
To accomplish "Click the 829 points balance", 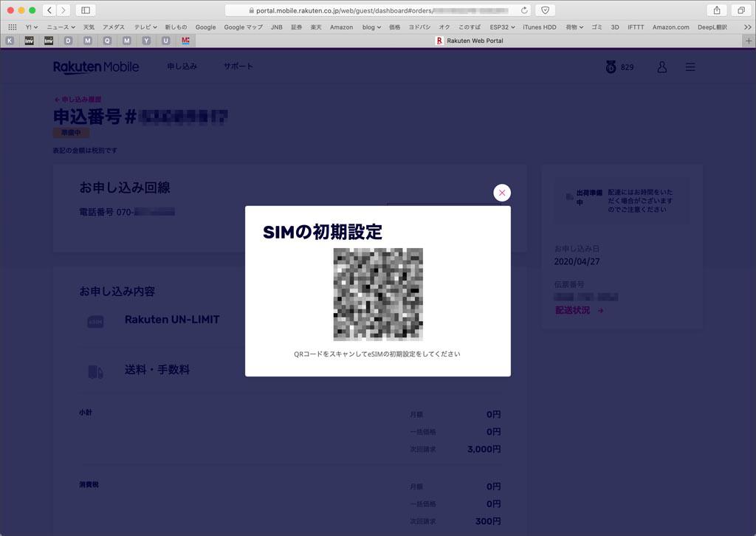I will tap(628, 67).
